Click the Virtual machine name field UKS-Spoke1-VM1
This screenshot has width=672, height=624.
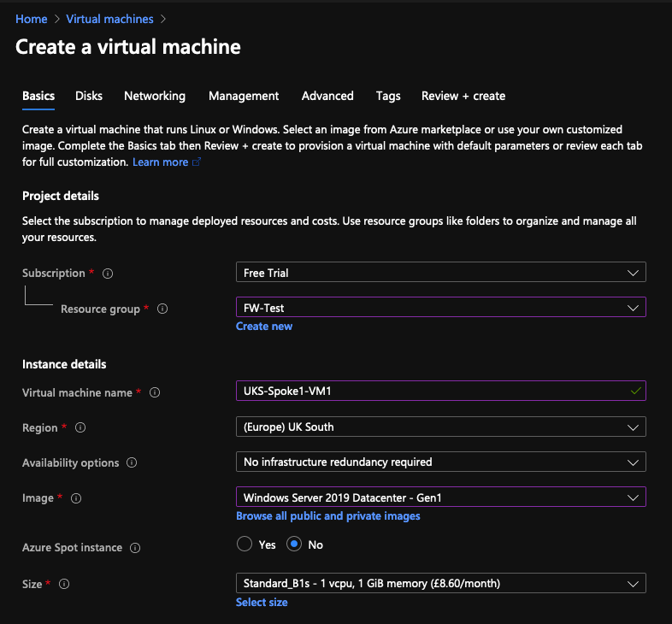pyautogui.click(x=440, y=391)
